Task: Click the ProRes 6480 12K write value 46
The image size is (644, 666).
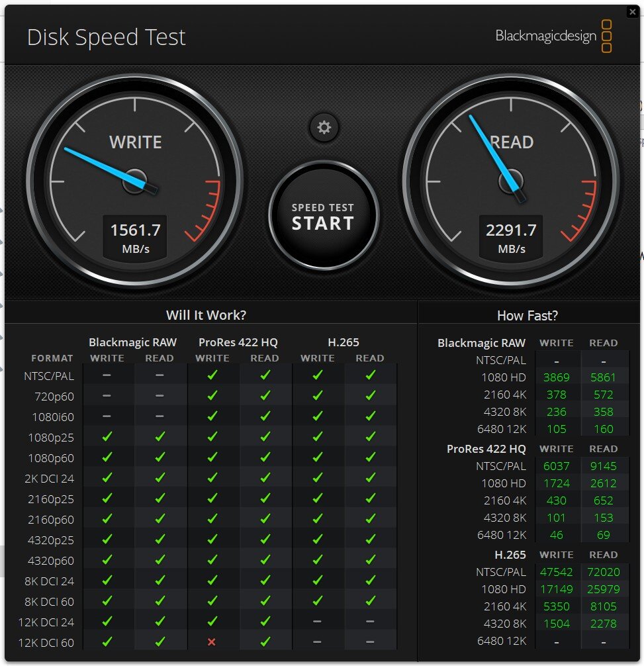Action: [x=556, y=535]
